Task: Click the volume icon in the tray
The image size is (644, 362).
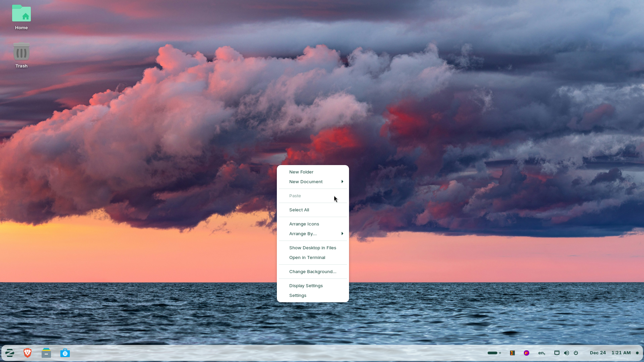Action: click(566, 353)
